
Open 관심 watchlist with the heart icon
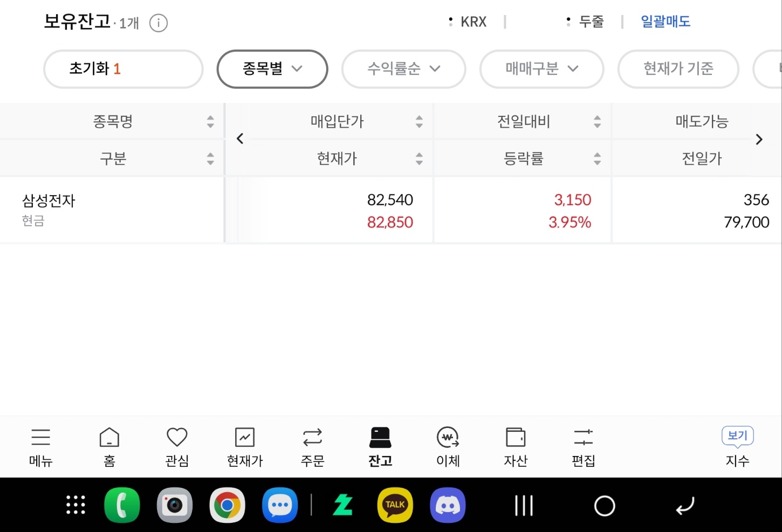click(177, 446)
